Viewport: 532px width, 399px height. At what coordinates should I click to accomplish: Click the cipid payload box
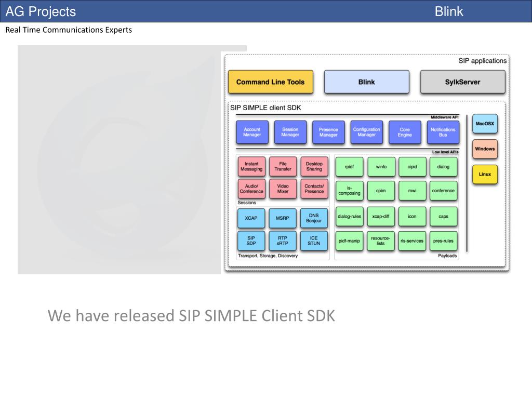(x=412, y=167)
